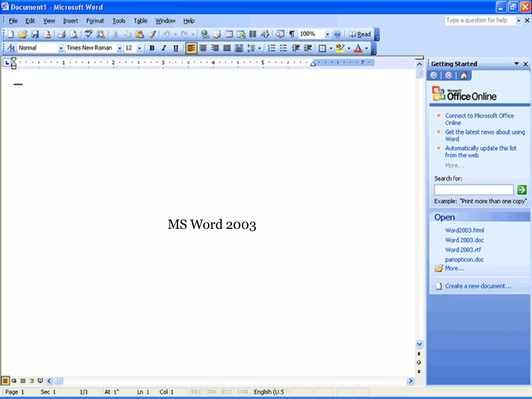Open the Zoom dropdown showing 100%

(x=327, y=34)
